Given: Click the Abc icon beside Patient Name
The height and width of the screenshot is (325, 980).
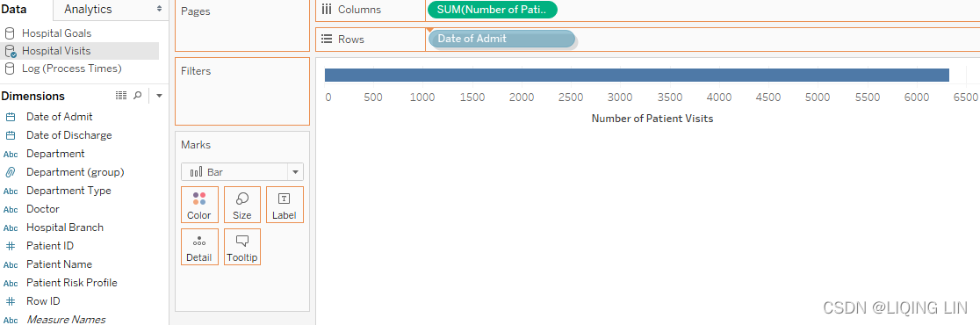Looking at the screenshot, I should pyautogui.click(x=10, y=264).
